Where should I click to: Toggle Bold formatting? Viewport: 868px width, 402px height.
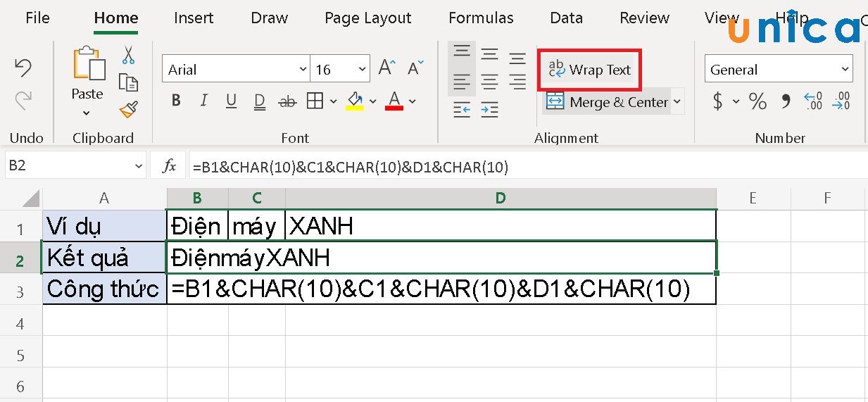176,101
